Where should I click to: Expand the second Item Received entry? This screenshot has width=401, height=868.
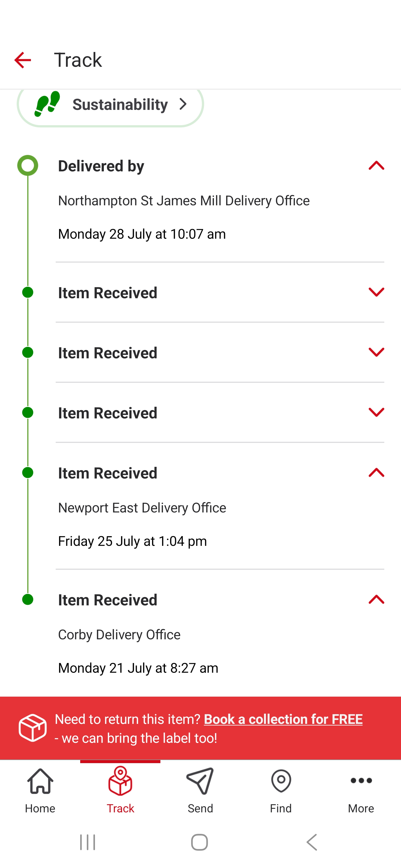point(376,352)
